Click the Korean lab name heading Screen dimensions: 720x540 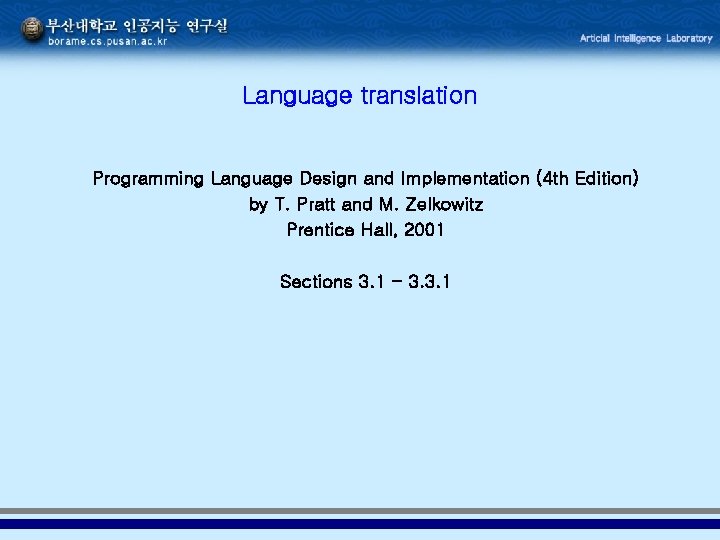pyautogui.click(x=137, y=26)
